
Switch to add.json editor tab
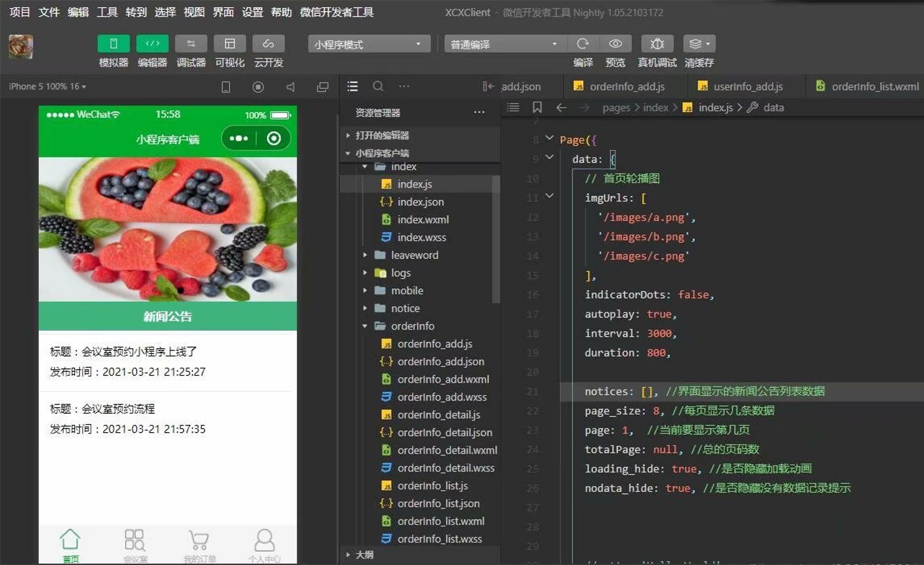point(521,86)
